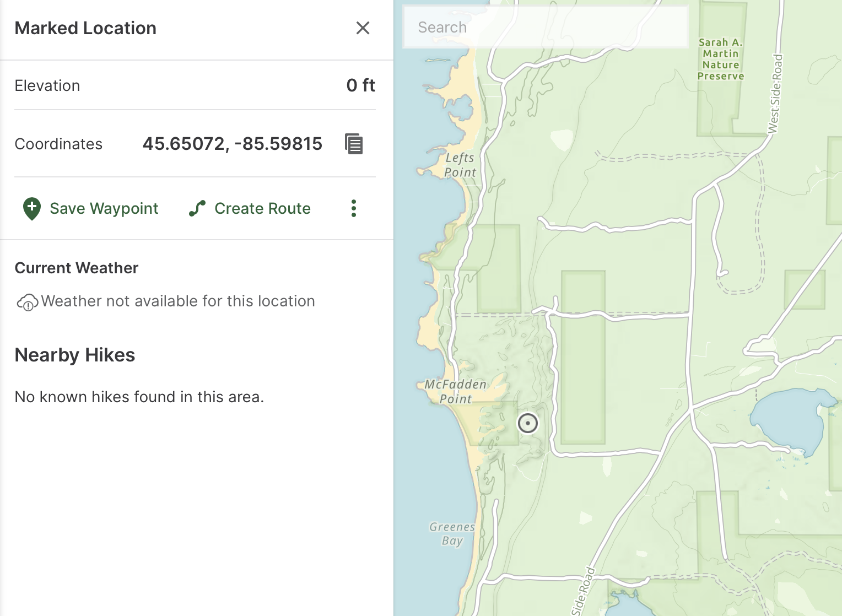Select the Lefts Point label on the map
Viewport: 842px width, 616px height.
pos(460,165)
